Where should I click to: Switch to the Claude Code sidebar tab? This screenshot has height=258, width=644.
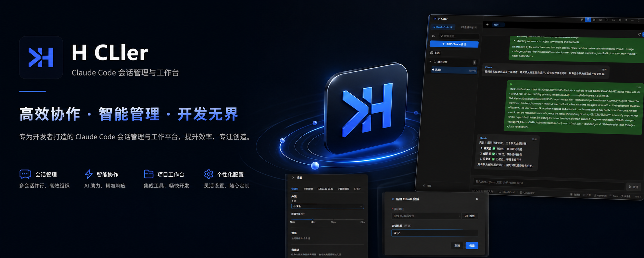point(442,27)
